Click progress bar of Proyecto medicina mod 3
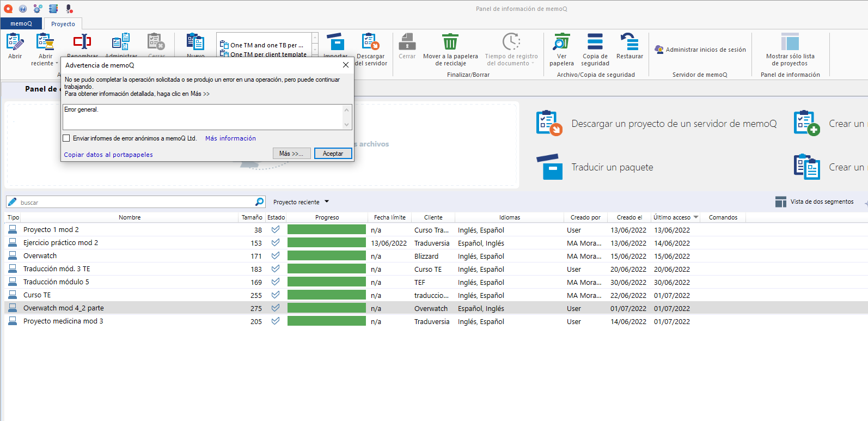This screenshot has height=421, width=868. 326,321
